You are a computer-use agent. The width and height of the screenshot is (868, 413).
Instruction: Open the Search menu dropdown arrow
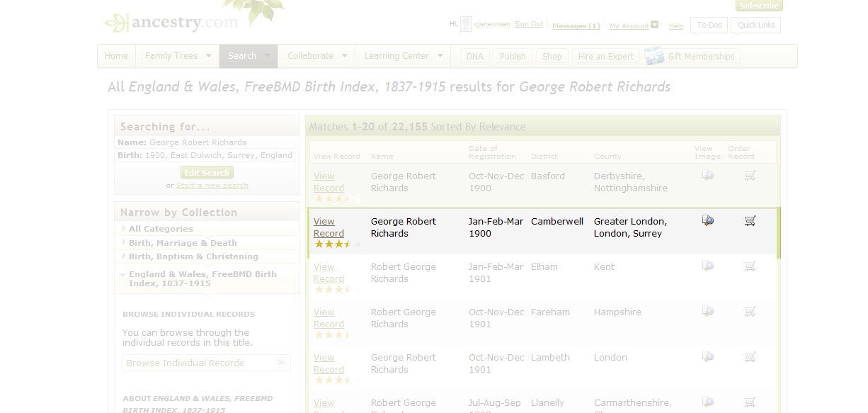(268, 56)
